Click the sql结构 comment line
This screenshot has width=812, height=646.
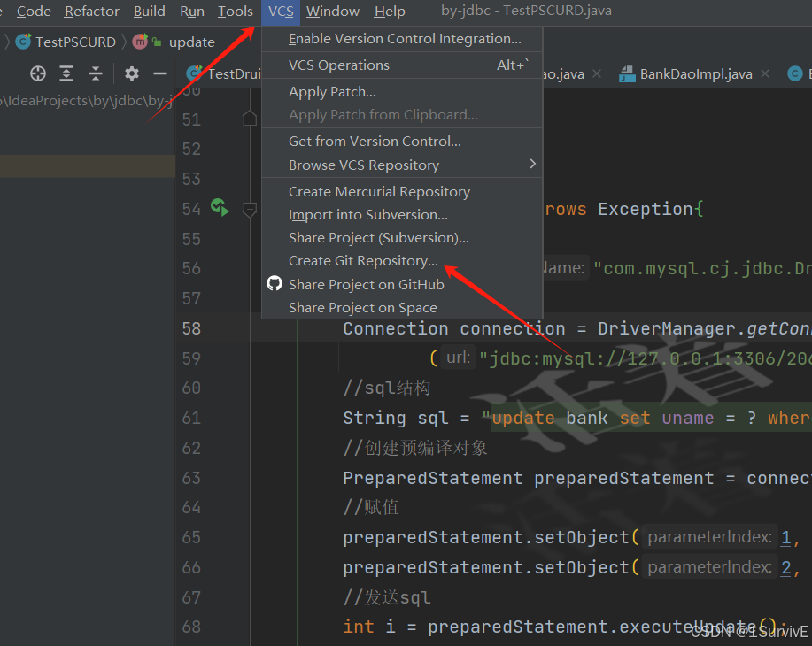(x=387, y=388)
